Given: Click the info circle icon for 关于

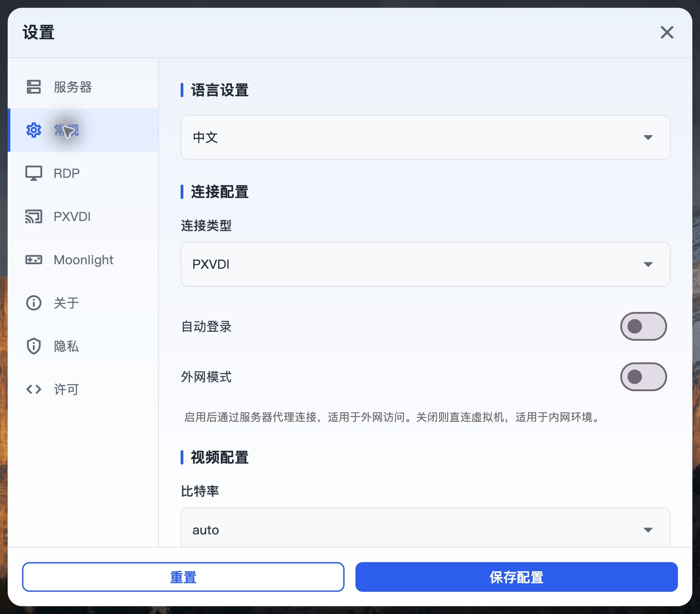Looking at the screenshot, I should coord(34,303).
